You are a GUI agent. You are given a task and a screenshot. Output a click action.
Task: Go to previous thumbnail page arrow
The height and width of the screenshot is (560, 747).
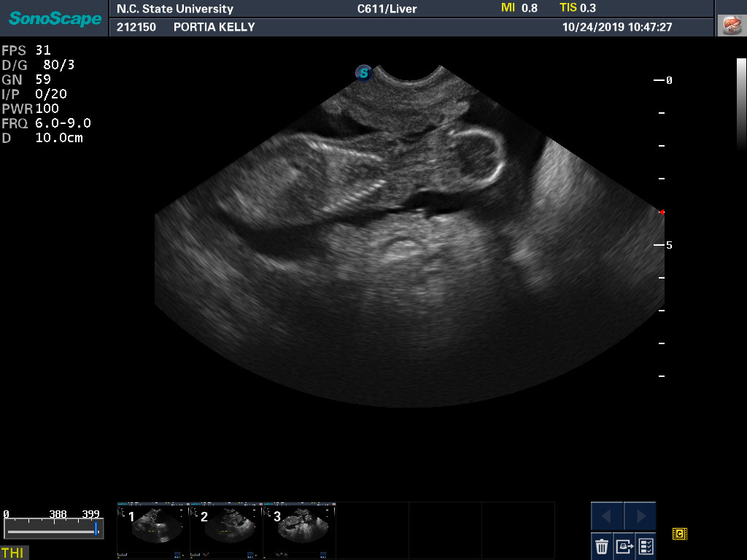pos(606,516)
